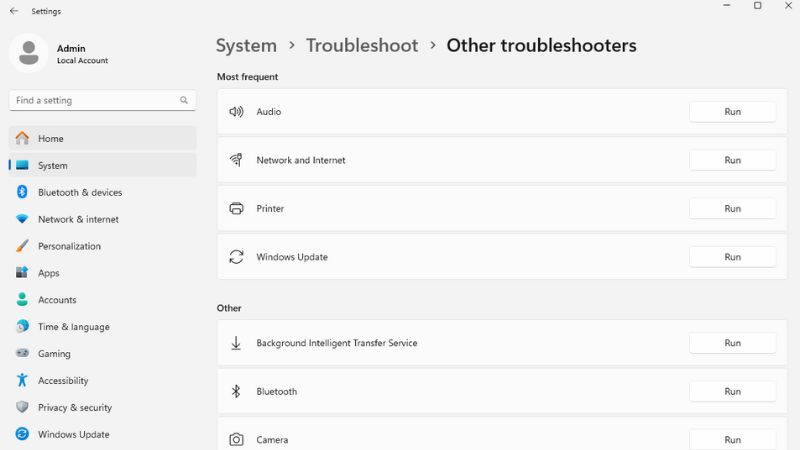Image resolution: width=800 pixels, height=450 pixels.
Task: Click the System monitor icon
Action: coord(22,165)
